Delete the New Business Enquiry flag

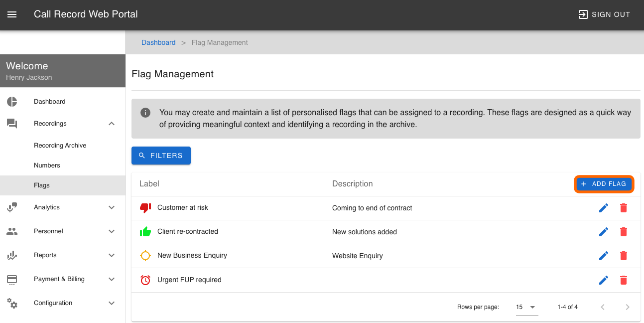pos(623,256)
